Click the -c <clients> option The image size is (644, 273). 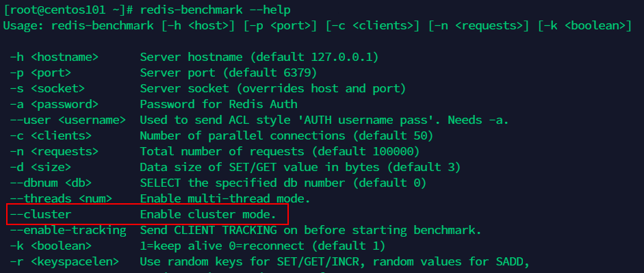coord(51,136)
